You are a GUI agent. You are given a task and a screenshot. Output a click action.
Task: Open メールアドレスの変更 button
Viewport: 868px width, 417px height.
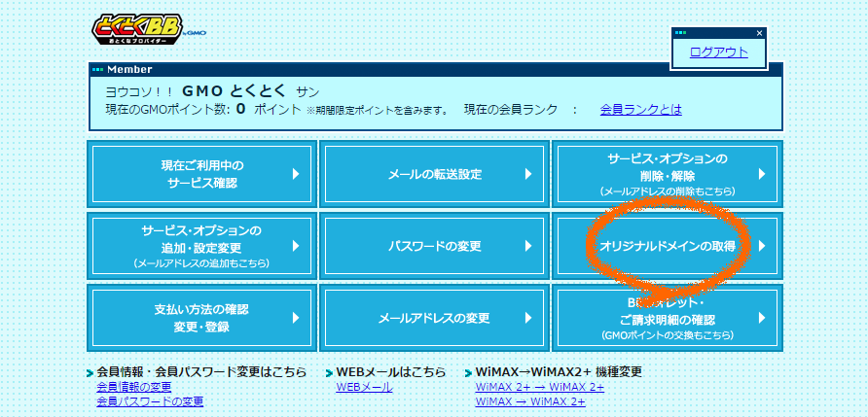435,318
